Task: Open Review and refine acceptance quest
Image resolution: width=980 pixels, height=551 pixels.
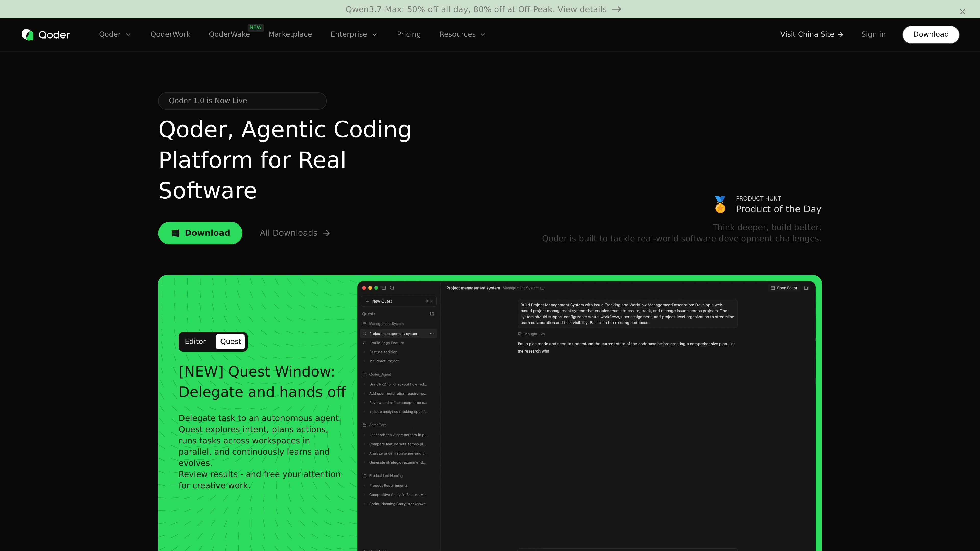Action: tap(398, 402)
